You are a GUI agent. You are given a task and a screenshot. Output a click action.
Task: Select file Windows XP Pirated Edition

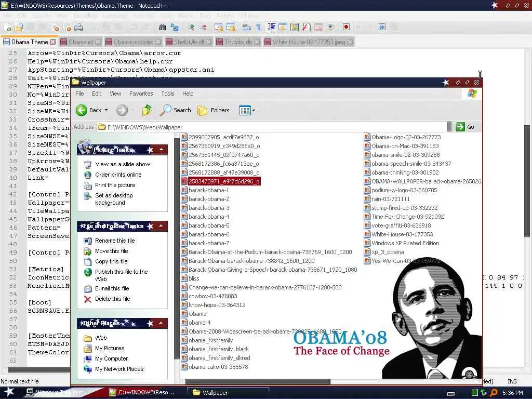point(405,243)
